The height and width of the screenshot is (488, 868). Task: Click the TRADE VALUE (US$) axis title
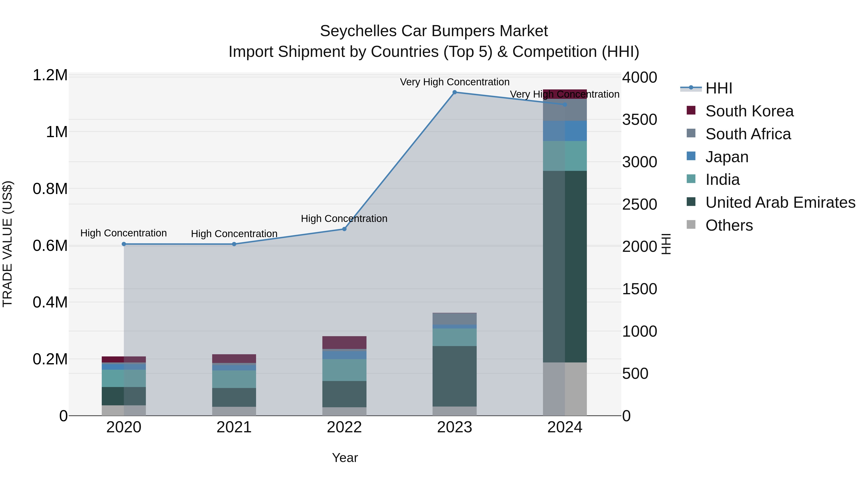(x=7, y=244)
